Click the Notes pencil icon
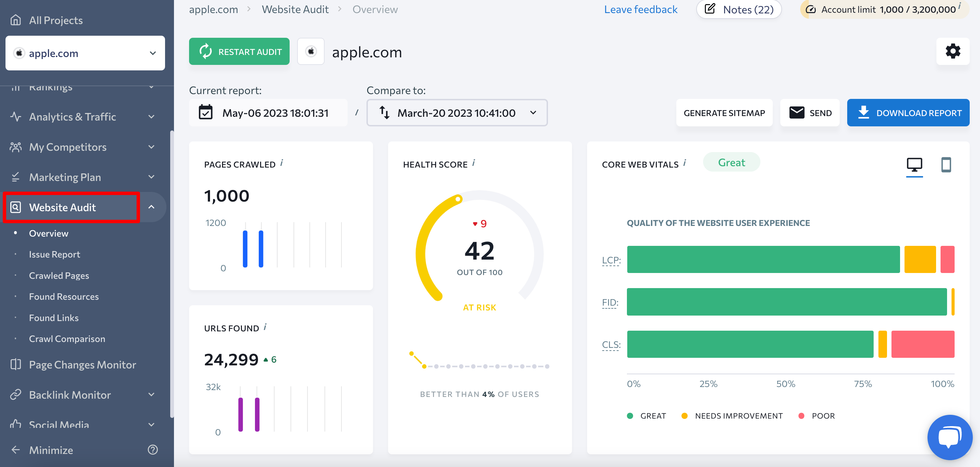Screen dimensions: 980x467 (710, 9)
